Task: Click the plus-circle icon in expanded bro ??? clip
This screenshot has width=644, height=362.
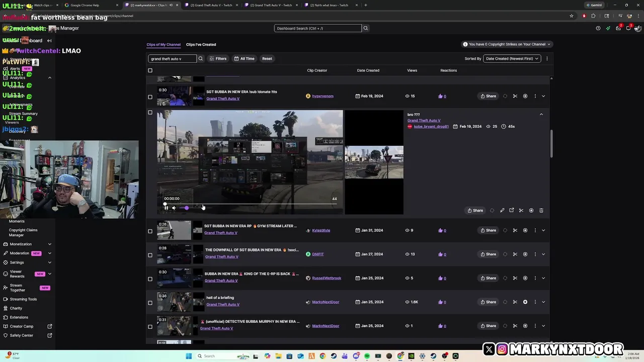Action: (x=531, y=211)
